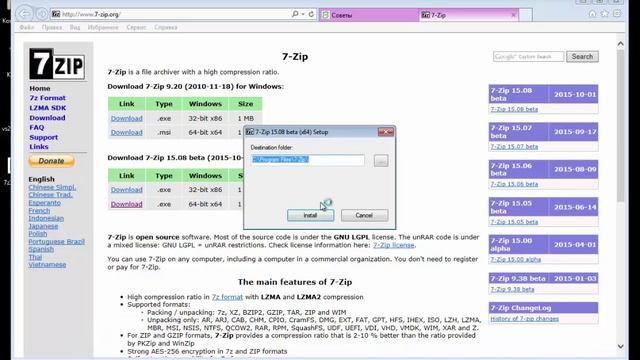Switch language to Thai
Image resolution: width=640 pixels, height=360 pixels.
35,257
